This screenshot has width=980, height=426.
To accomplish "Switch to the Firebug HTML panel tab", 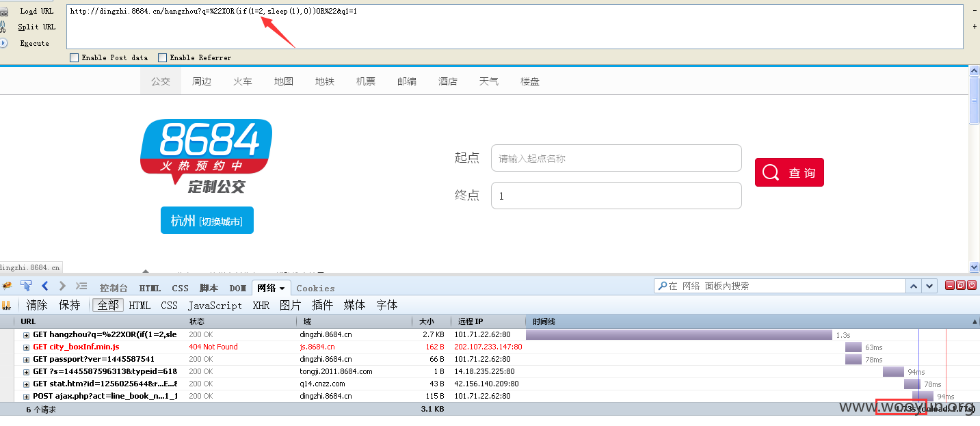I will tap(150, 288).
